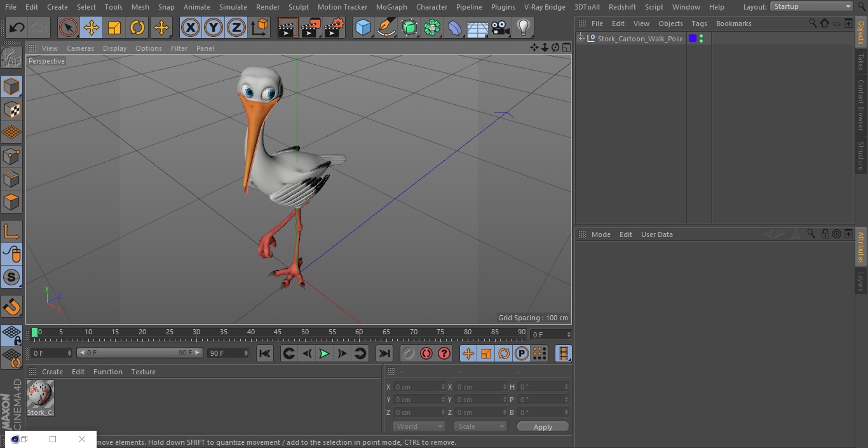Activate the Rotate tool
This screenshot has width=868, height=448.
137,27
